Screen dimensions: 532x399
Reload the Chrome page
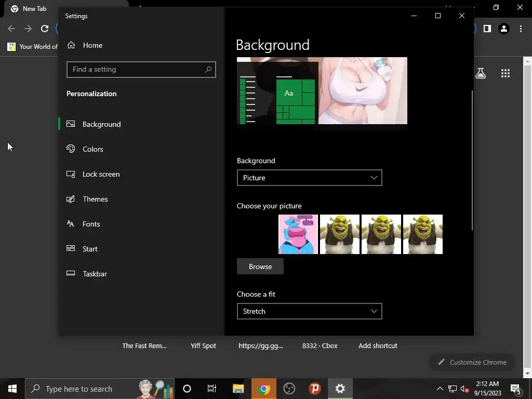click(x=45, y=29)
